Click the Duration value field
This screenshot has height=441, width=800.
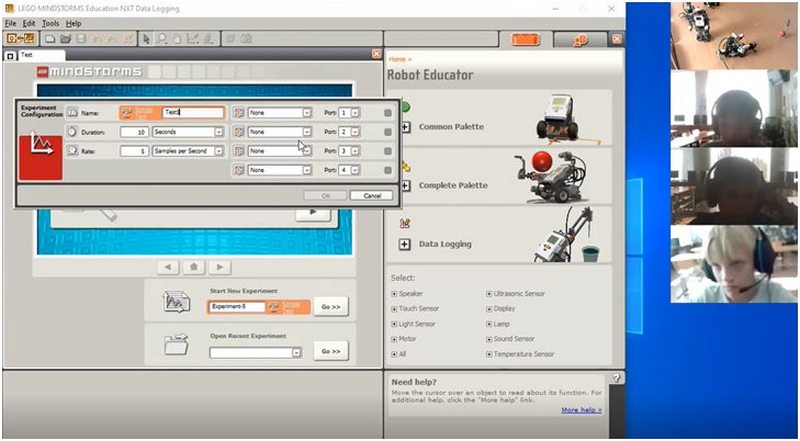[x=135, y=132]
